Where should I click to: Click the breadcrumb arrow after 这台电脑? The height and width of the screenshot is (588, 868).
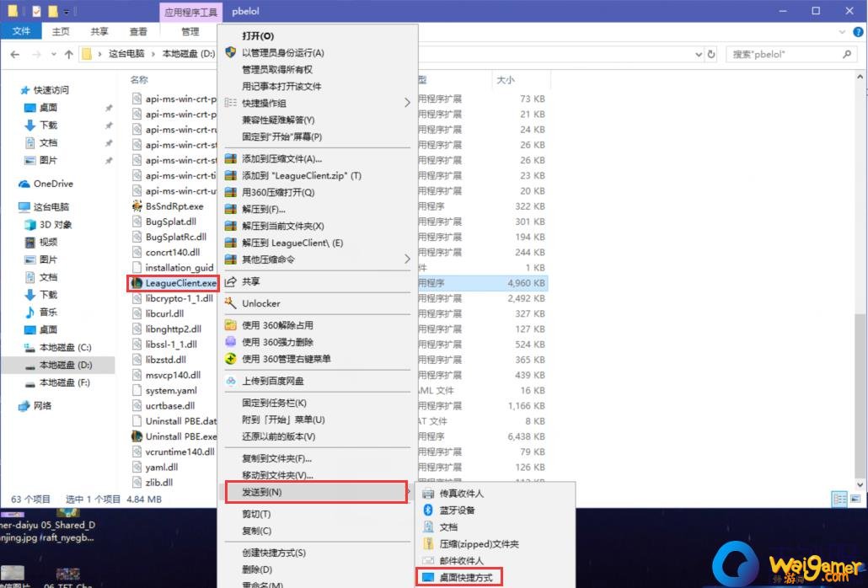154,54
